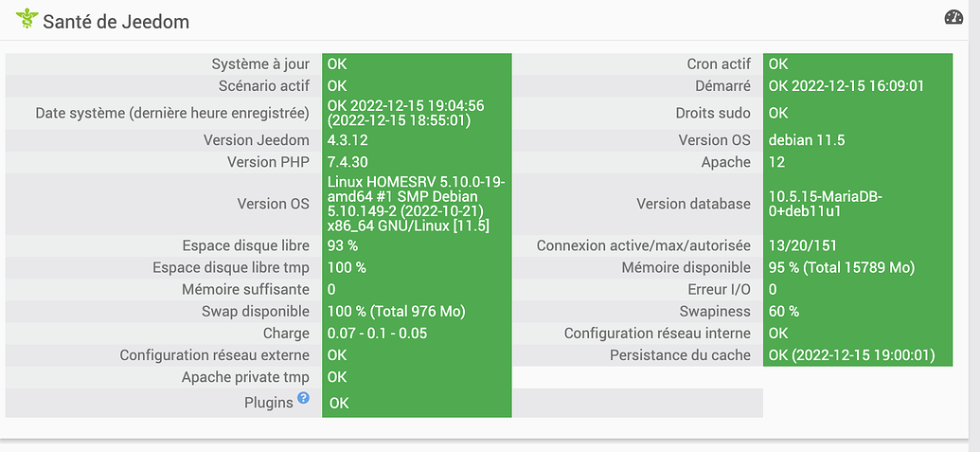Select the 93 % disk value
This screenshot has height=452, width=980.
343,245
